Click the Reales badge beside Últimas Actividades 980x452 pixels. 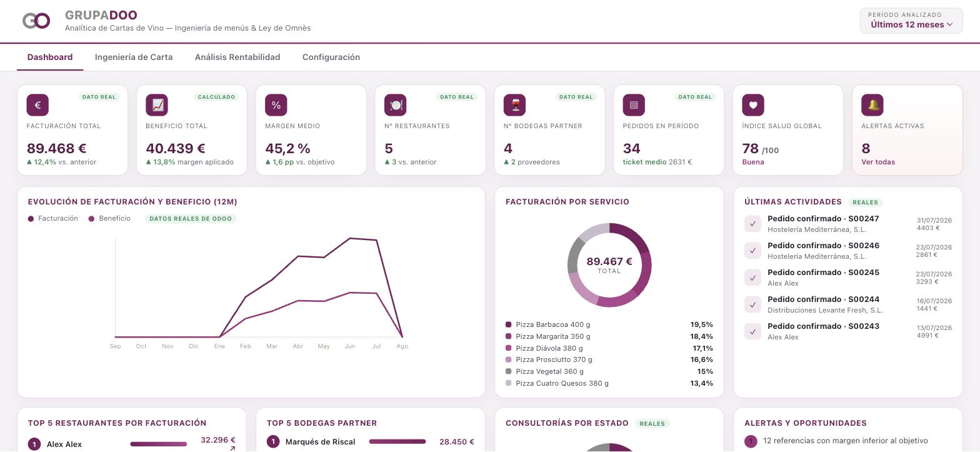pos(866,202)
